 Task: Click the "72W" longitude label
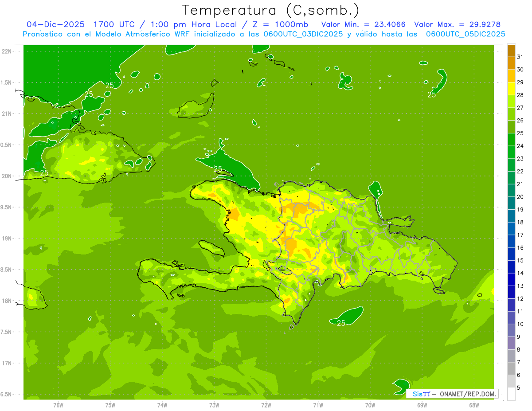click(x=266, y=405)
